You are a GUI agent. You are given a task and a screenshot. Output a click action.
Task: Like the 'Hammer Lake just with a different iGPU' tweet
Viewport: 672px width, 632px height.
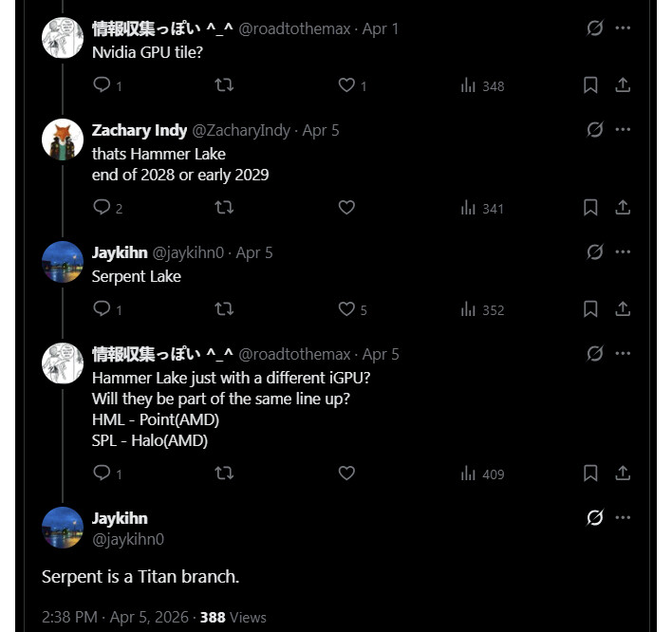(x=346, y=473)
